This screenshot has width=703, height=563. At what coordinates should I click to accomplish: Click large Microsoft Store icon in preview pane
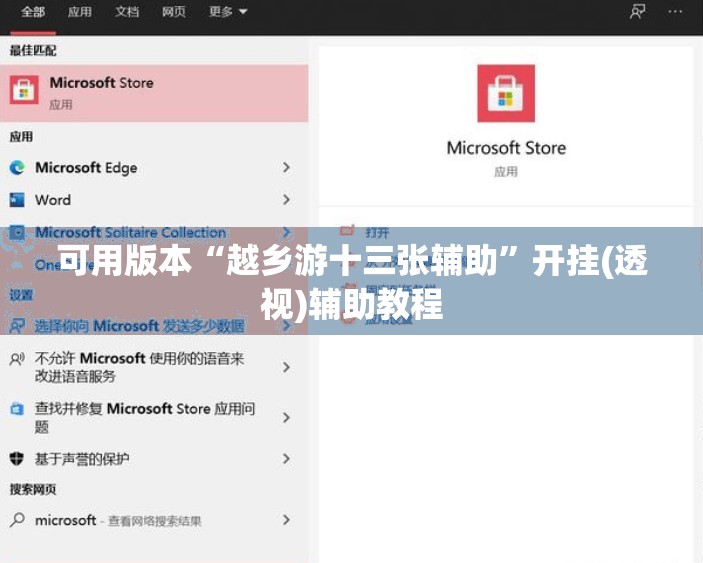pyautogui.click(x=506, y=93)
